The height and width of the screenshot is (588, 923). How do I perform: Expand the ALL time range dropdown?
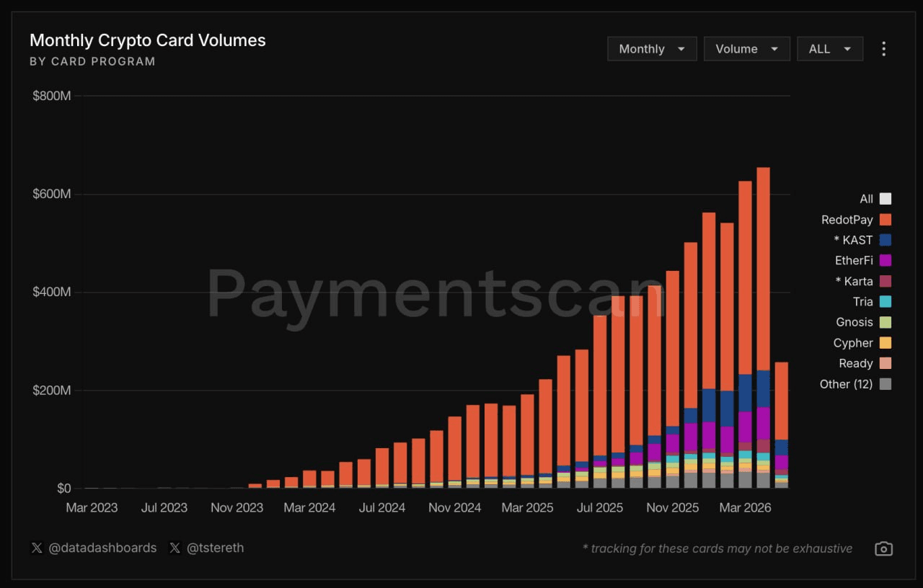[830, 49]
